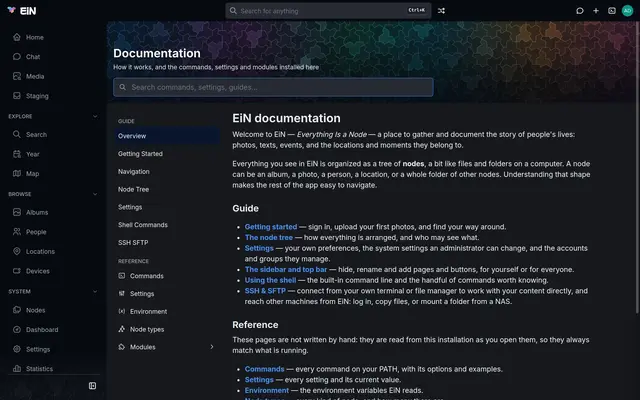This screenshot has height=400, width=640.
Task: Open the Media icon in sidebar
Action: tap(17, 76)
